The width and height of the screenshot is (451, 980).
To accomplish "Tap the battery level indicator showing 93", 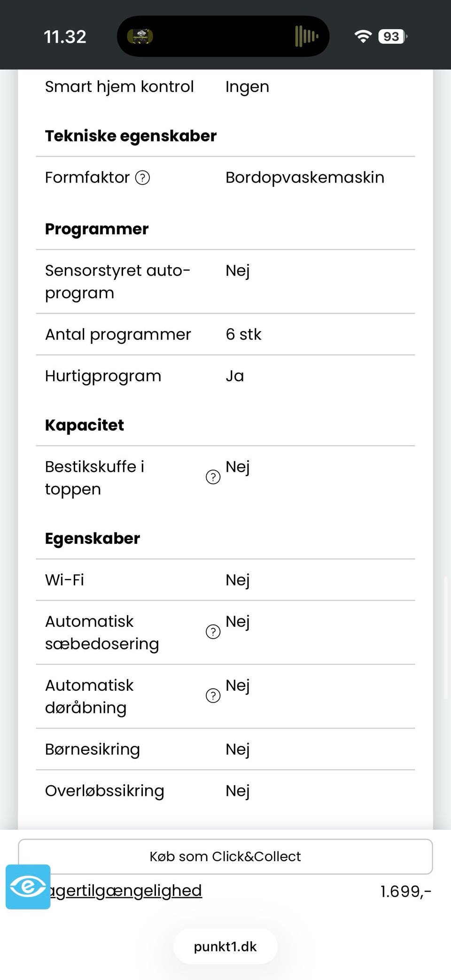I will click(x=392, y=37).
